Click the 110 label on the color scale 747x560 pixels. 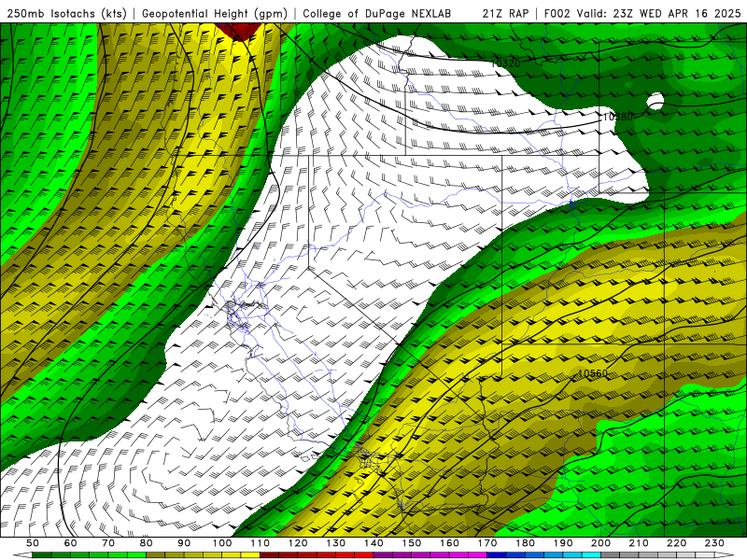[261, 543]
